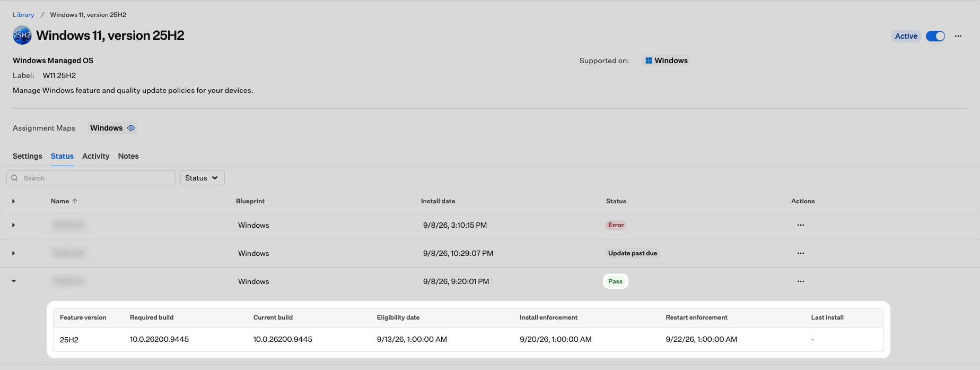980x370 pixels.
Task: Click the Update past due badge
Action: click(x=632, y=253)
